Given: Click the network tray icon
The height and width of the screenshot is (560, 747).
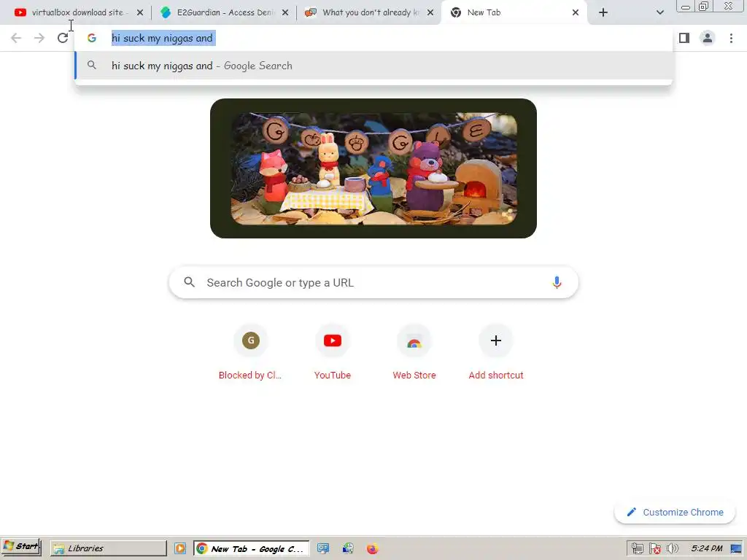Looking at the screenshot, I should (x=638, y=548).
